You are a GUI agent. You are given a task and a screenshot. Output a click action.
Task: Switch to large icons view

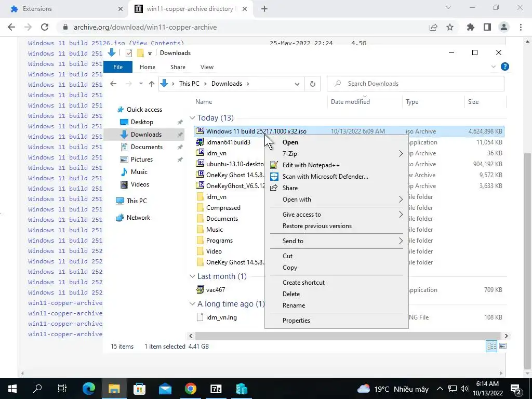pos(503,346)
